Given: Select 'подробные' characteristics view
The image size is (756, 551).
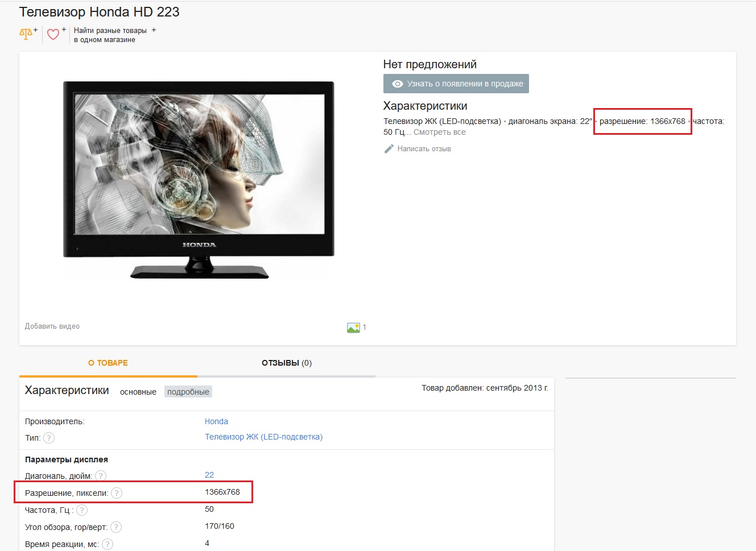Looking at the screenshot, I should (188, 392).
